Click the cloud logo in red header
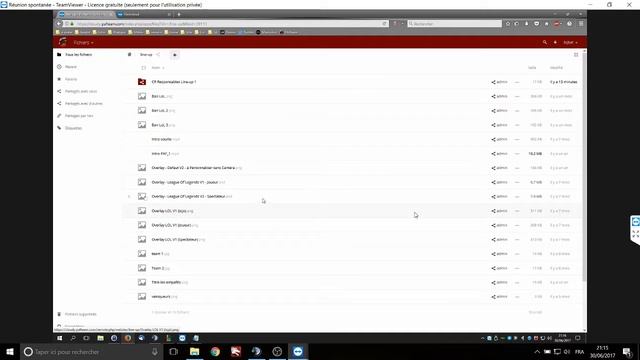Viewport: 640px width, 360px height. 63,42
